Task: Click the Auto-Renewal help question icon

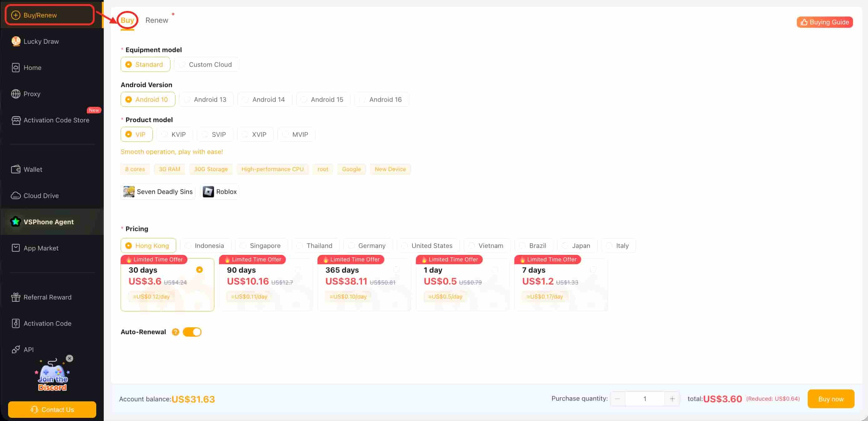Action: click(175, 332)
